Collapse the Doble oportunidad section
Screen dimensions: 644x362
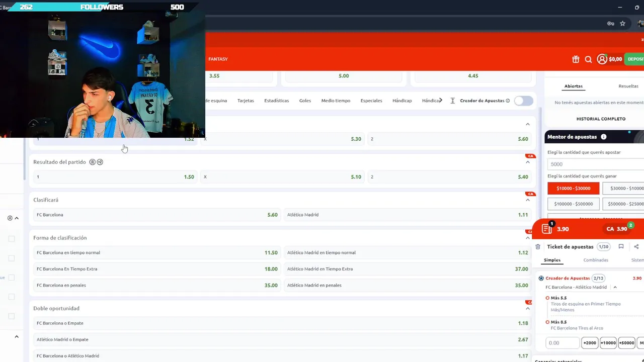528,308
